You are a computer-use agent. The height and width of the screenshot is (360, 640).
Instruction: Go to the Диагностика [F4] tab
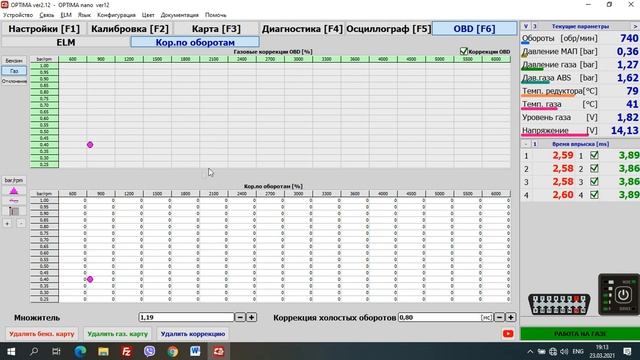302,29
